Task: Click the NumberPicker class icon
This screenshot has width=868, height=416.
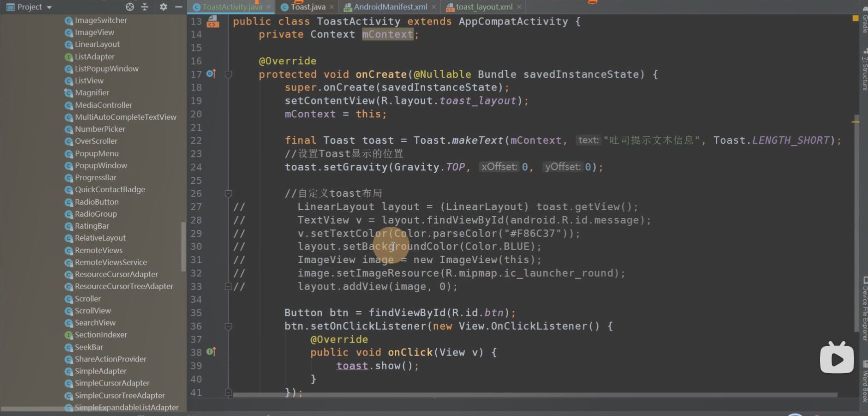Action: tap(69, 129)
